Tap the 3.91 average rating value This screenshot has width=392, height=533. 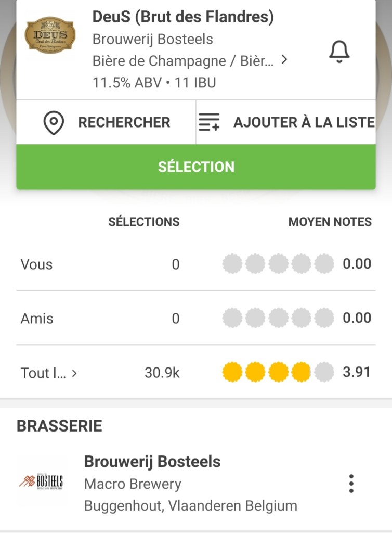click(357, 372)
